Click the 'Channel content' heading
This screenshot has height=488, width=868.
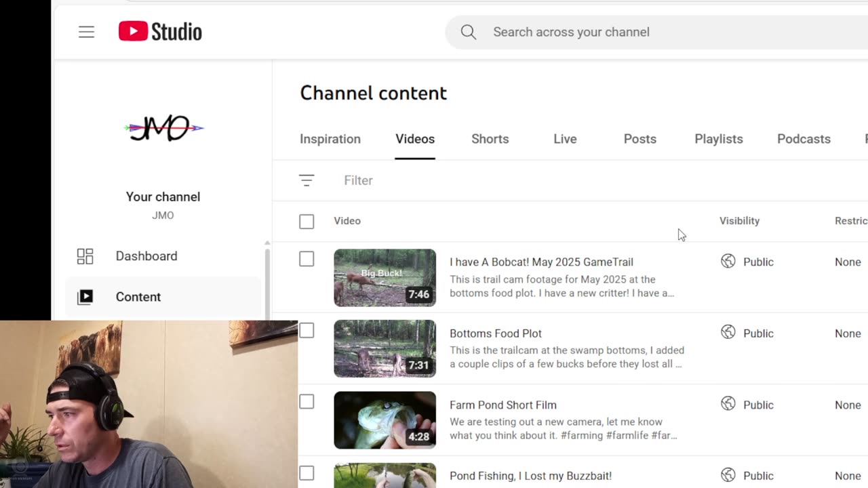coord(374,93)
